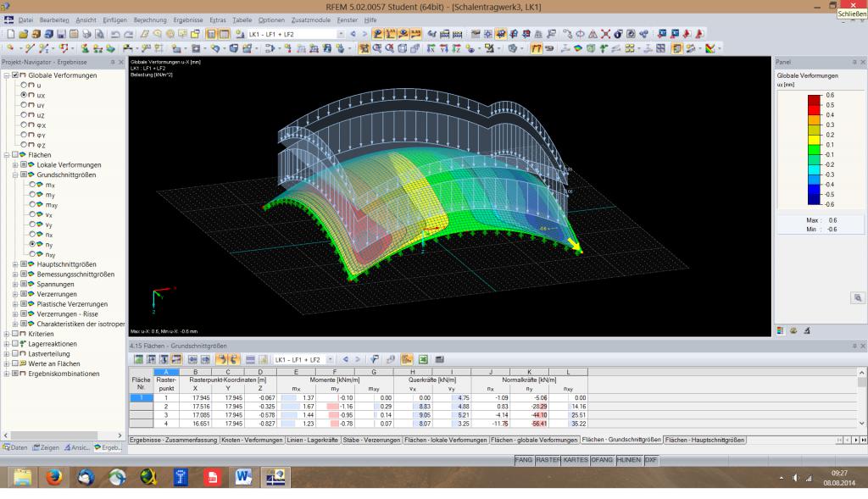Image resolution: width=868 pixels, height=499 pixels.
Task: Select the nxy normal force radio button
Action: 32,254
